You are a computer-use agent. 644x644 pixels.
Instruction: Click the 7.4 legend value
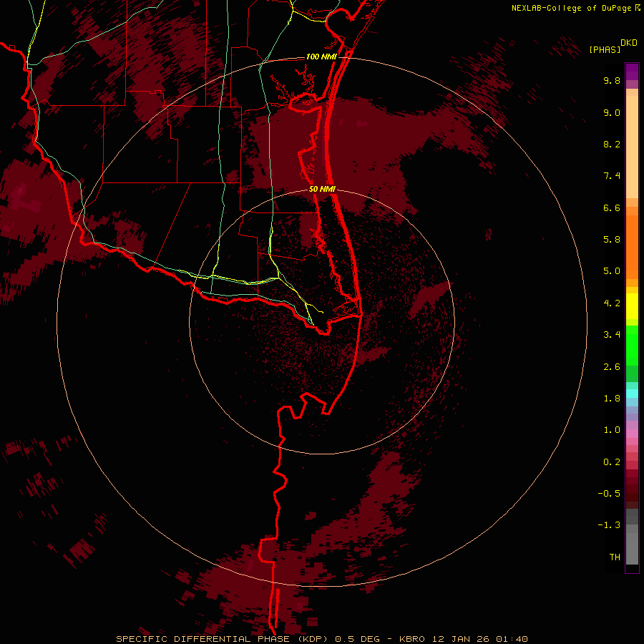click(612, 176)
